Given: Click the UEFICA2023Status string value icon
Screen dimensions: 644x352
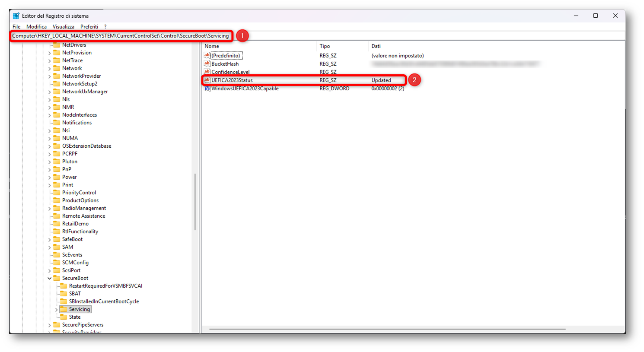Looking at the screenshot, I should click(x=207, y=80).
